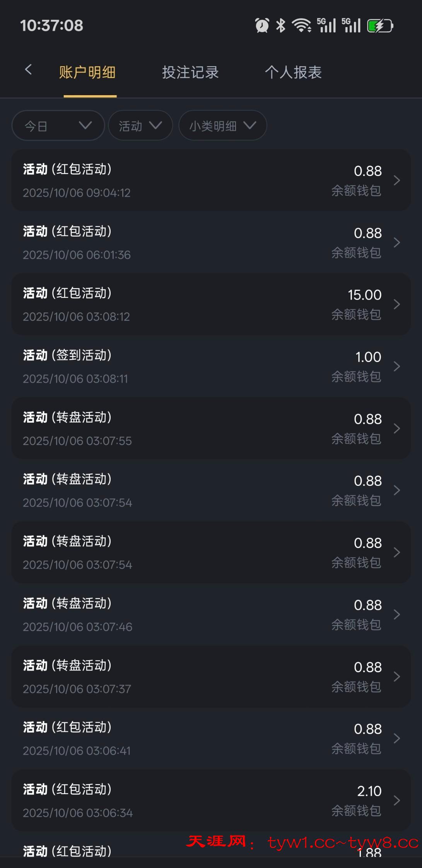Select the 账户明细 tab

(87, 72)
